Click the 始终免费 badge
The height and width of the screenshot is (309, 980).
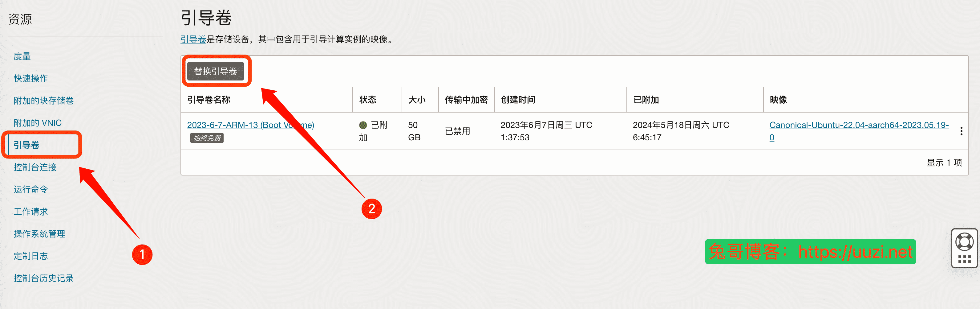pos(207,138)
